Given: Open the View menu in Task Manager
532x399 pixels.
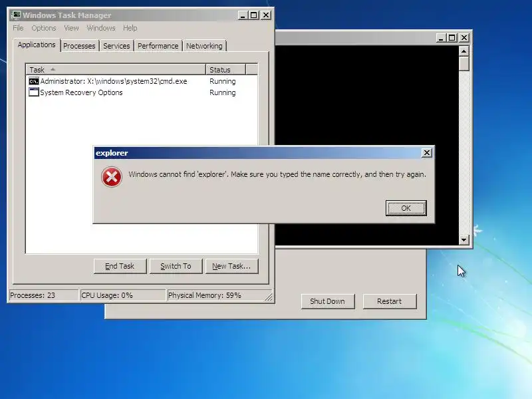Looking at the screenshot, I should tap(71, 28).
